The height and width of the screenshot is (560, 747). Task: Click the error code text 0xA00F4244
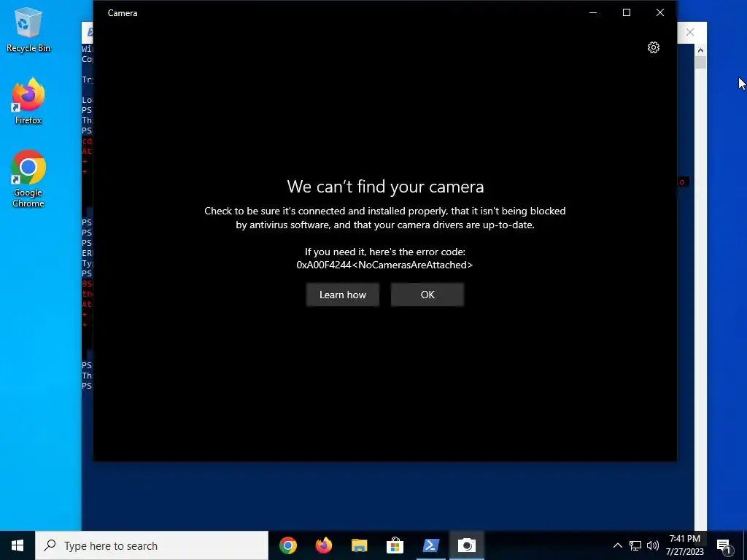(384, 265)
